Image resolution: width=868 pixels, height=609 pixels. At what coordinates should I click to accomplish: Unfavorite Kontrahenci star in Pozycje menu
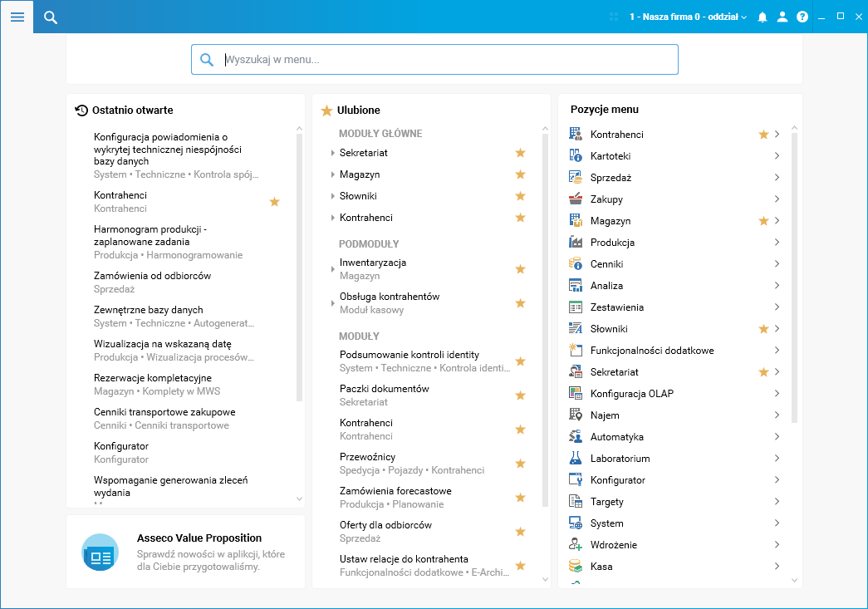click(763, 134)
